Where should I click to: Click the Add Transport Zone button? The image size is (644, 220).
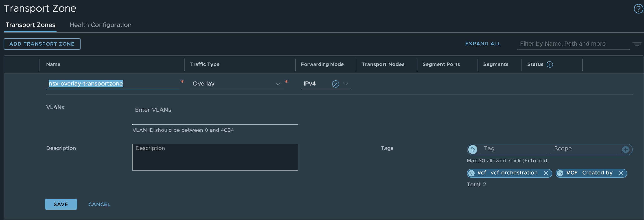42,44
